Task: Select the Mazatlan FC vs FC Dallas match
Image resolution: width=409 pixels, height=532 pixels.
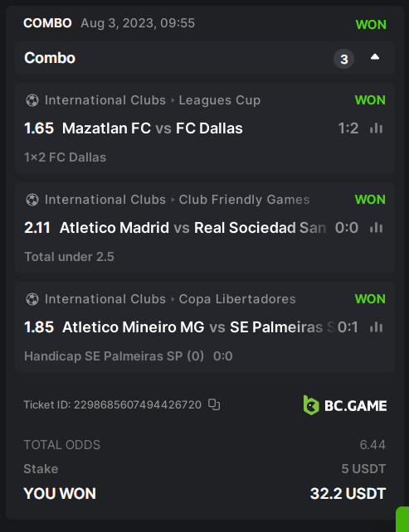Action: (152, 128)
